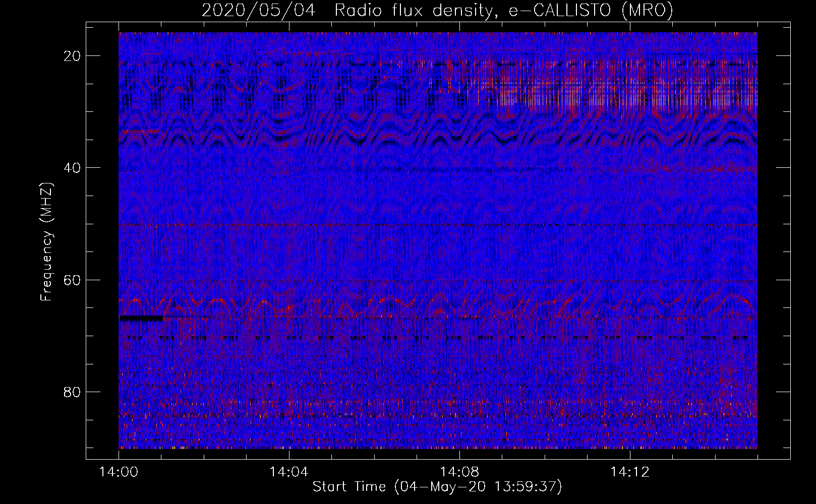Click the time tick label 14:00
Screen dimensions: 816x504
tap(119, 472)
